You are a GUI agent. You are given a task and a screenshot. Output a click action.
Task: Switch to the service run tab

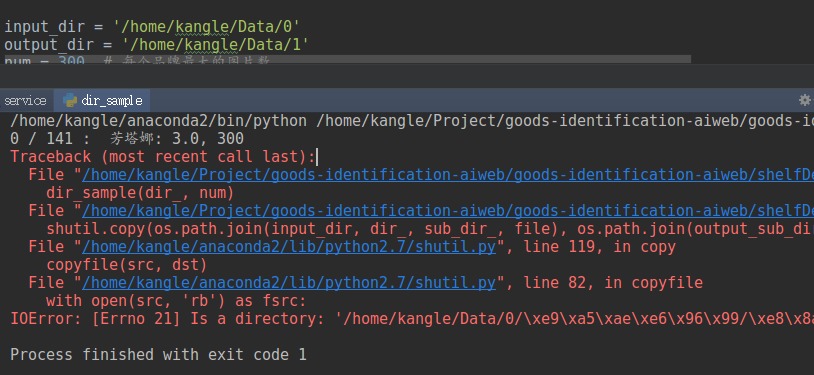[25, 100]
